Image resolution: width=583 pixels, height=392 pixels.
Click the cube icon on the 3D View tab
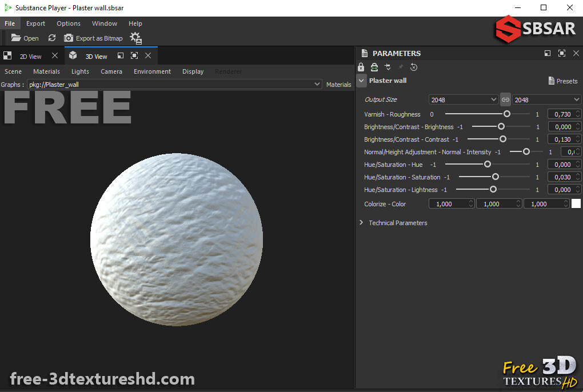coord(73,55)
